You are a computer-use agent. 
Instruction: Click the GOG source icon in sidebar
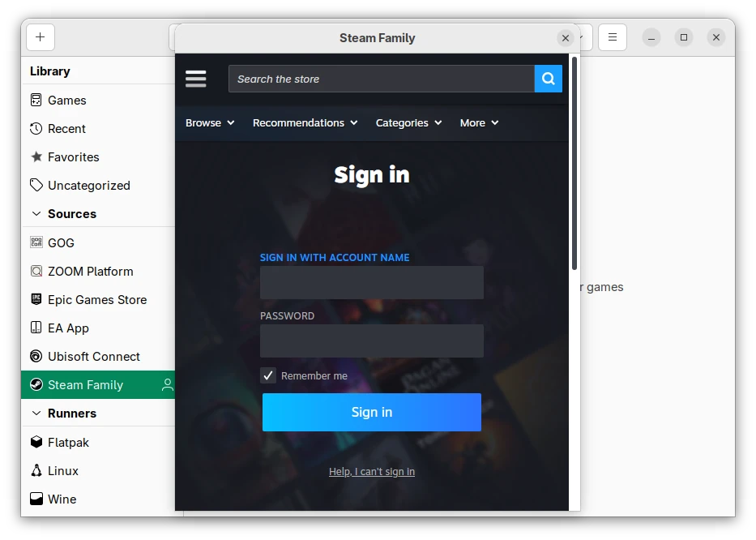click(36, 242)
